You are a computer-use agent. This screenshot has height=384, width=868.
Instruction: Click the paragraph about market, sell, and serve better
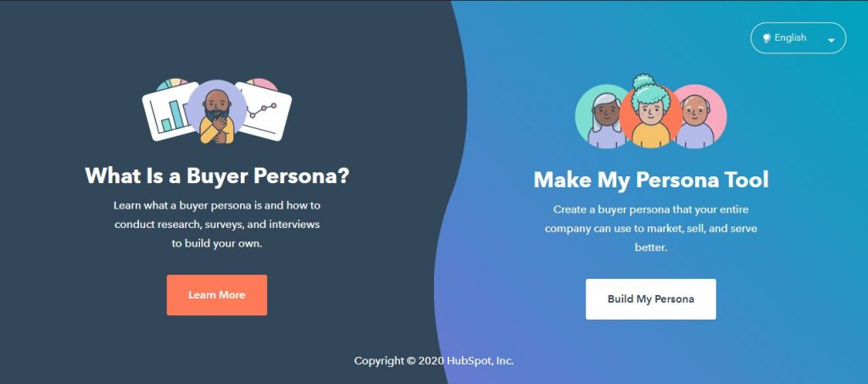tap(651, 229)
